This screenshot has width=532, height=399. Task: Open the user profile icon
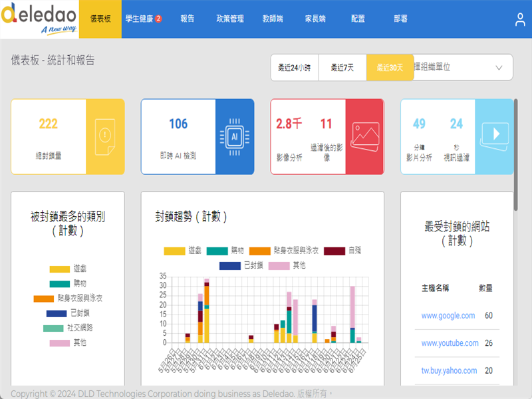tap(520, 19)
